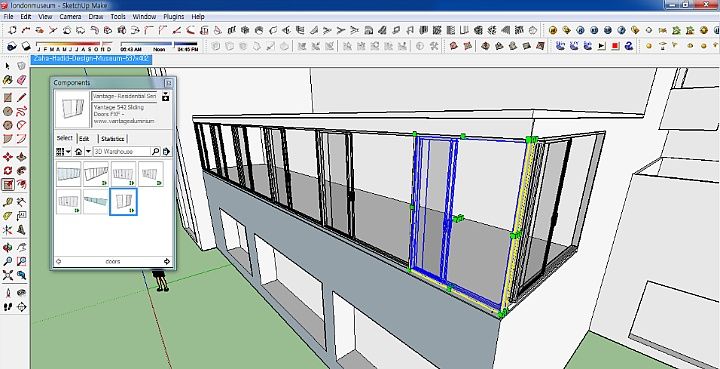Select the Dimension tool

coord(21,202)
